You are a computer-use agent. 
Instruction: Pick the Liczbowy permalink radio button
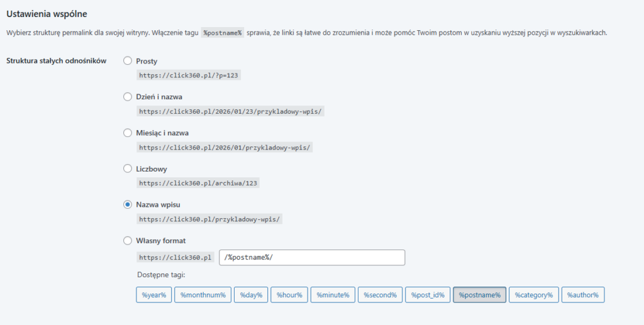click(x=128, y=168)
